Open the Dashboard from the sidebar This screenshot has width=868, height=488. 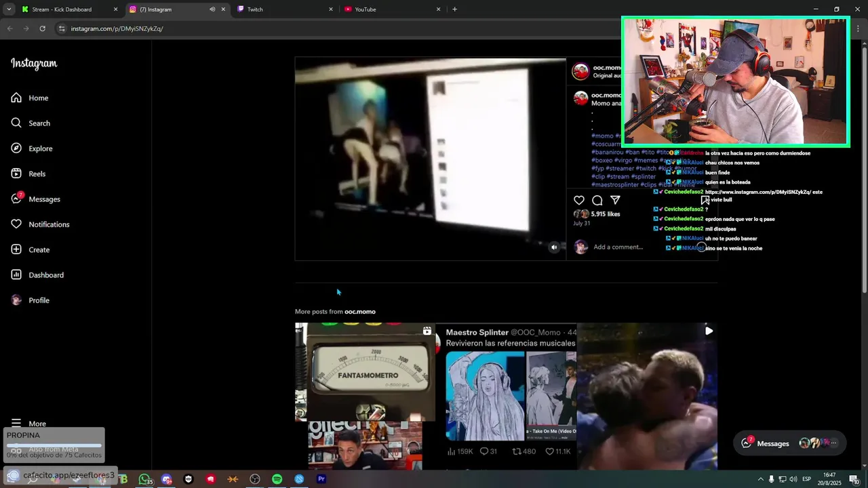click(37, 275)
